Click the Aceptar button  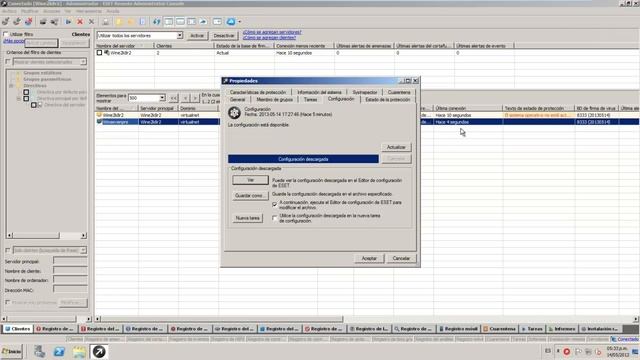tap(369, 258)
